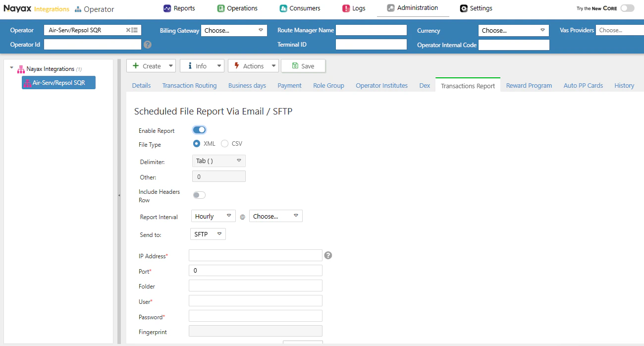The height and width of the screenshot is (346, 644).
Task: Switch to the Role Group tab
Action: [328, 85]
